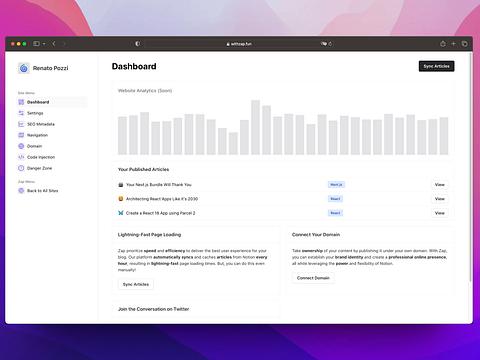This screenshot has width=480, height=360.
Task: Go Back to All Sites
Action: 38,191
